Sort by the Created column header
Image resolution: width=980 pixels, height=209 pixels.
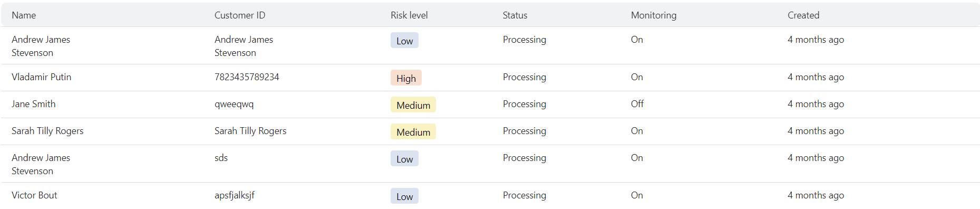803,15
